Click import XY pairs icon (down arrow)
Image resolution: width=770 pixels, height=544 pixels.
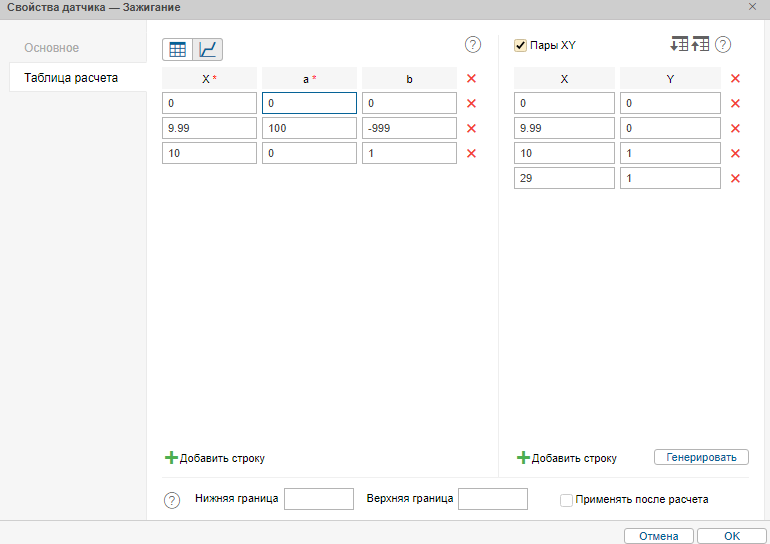[x=679, y=45]
